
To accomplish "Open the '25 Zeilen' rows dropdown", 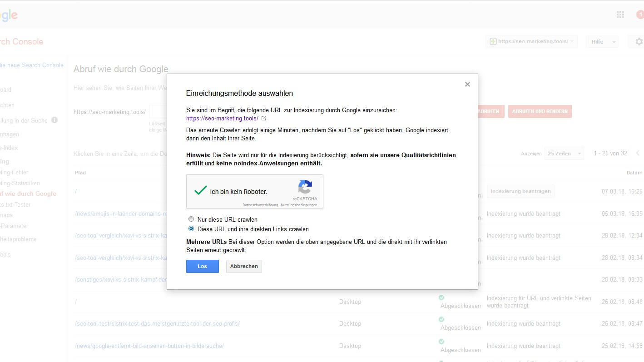I will pos(565,154).
